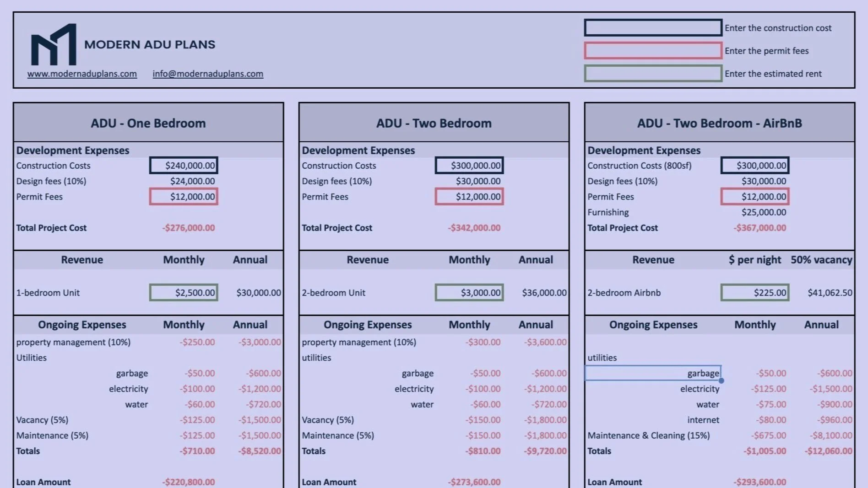Screen dimensions: 868x488
Task: Select One Bedroom construction cost $240,000.00 cell
Action: tap(184, 166)
